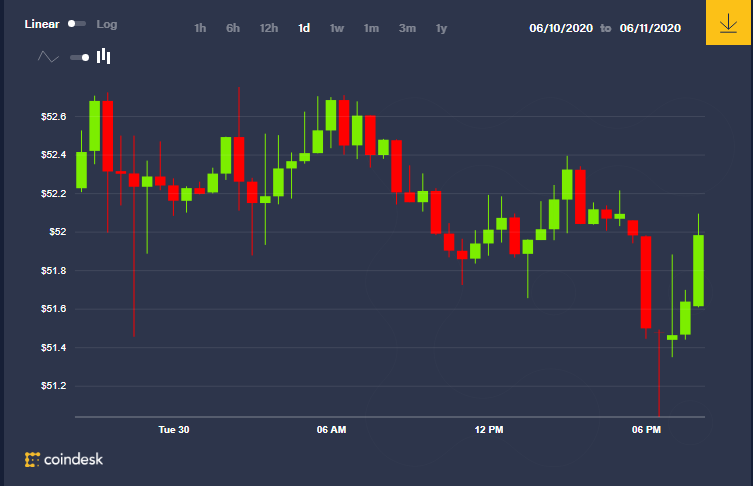Switch to the 12h time range
Viewport: 753px width, 486px height.
pyautogui.click(x=269, y=28)
